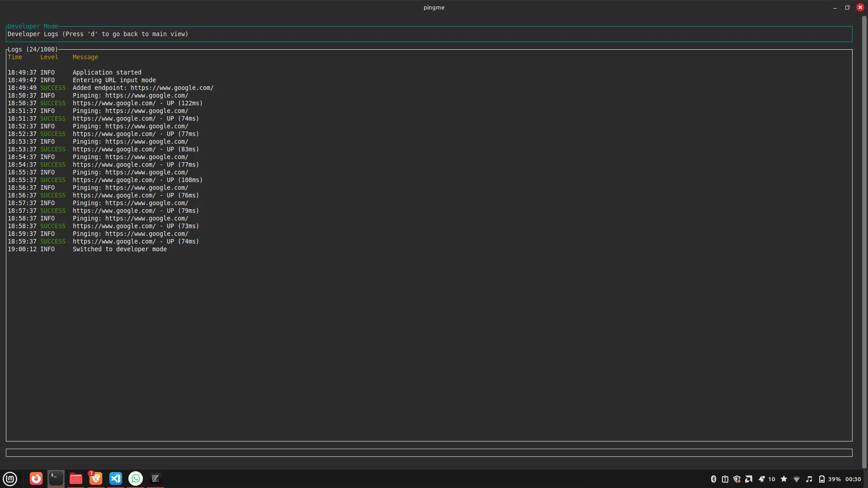Select the 18:59:37 "UP (74ms)" log entry

point(104,241)
